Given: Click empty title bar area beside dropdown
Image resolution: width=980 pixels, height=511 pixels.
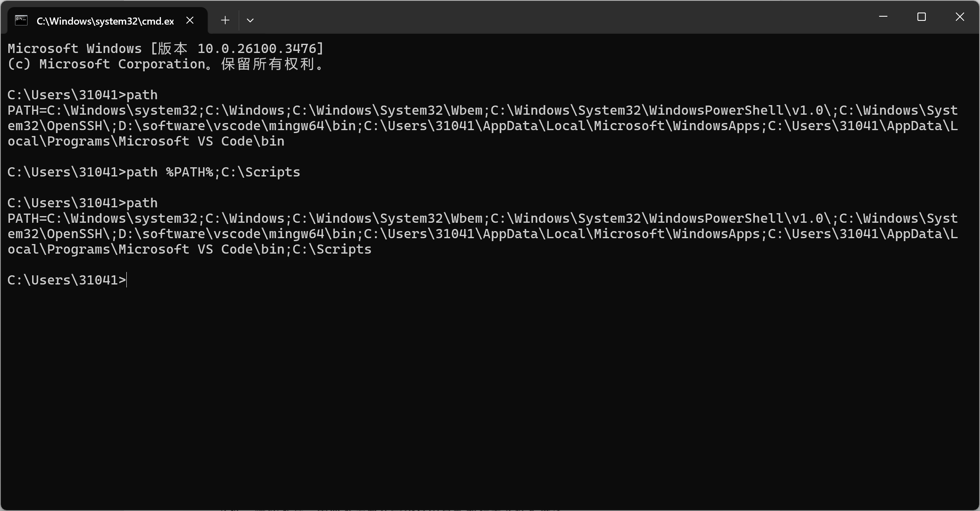Looking at the screenshot, I should pyautogui.click(x=542, y=17).
